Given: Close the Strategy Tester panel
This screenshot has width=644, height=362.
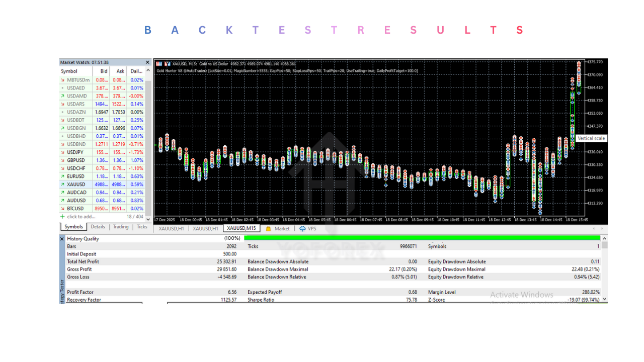Looking at the screenshot, I should 62,238.
